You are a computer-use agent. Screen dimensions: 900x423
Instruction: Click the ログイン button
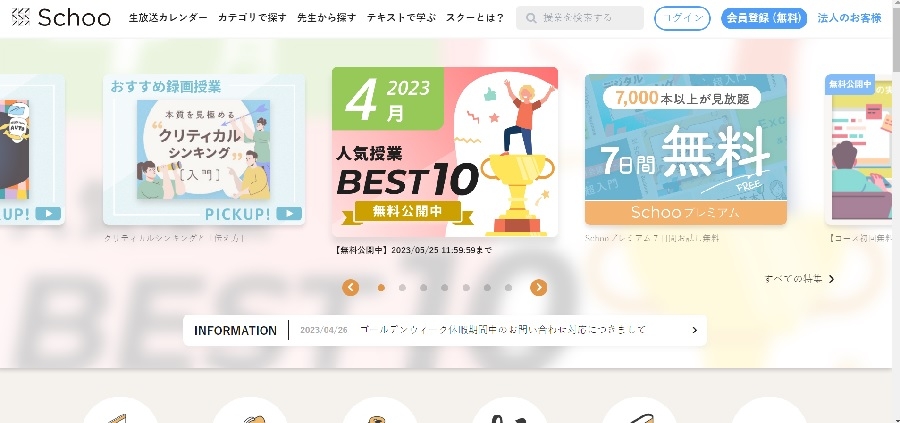(682, 18)
